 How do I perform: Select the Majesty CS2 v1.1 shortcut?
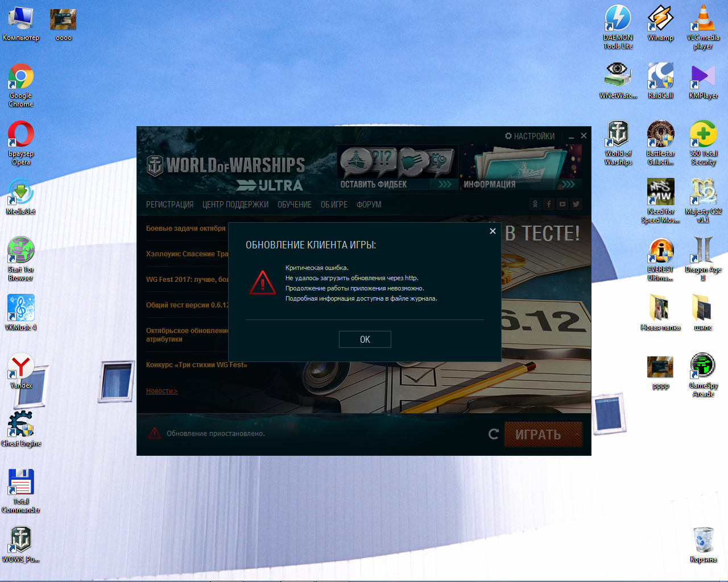tap(703, 201)
